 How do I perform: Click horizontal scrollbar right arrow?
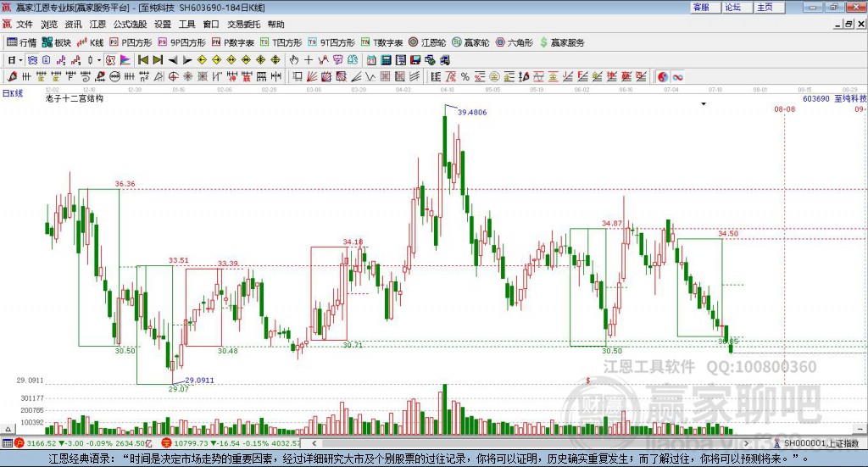tap(746, 443)
